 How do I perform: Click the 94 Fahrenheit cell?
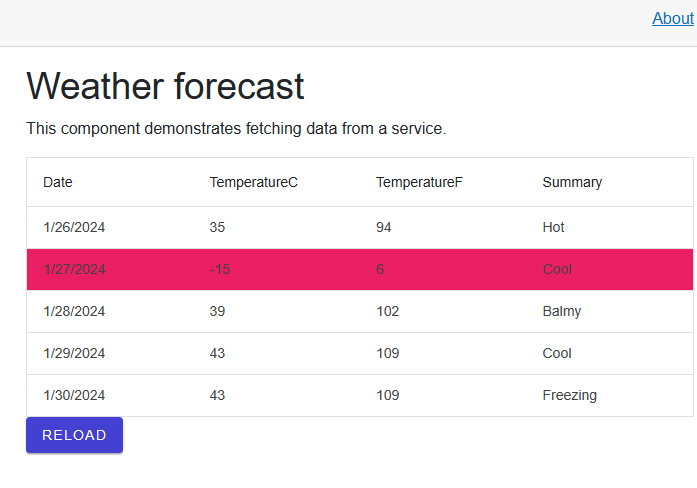pos(384,228)
